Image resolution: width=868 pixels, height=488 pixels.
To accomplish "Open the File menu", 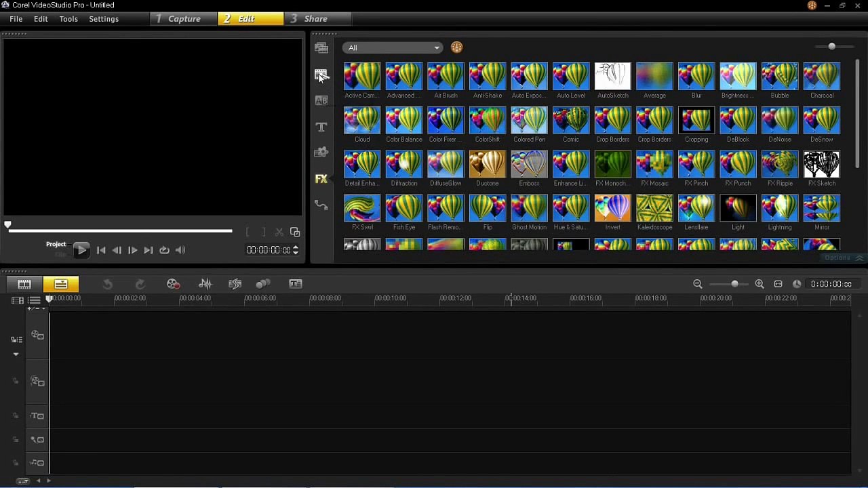I will [x=16, y=19].
